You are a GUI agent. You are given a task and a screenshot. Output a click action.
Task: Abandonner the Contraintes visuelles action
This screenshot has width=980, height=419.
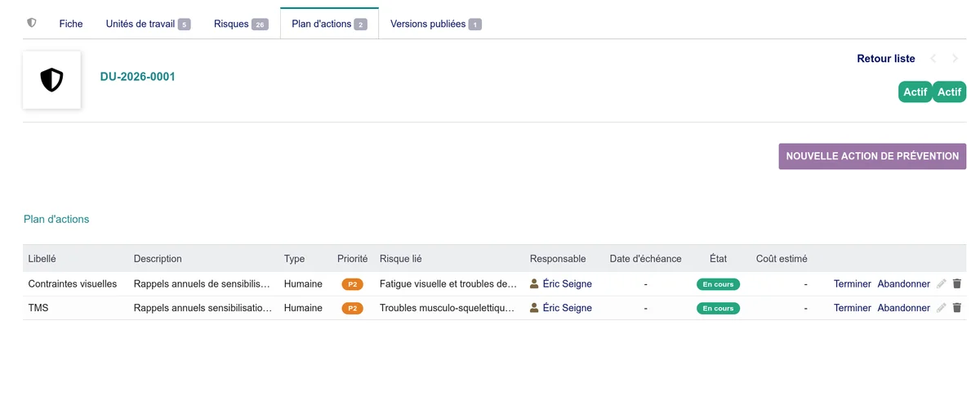(x=904, y=284)
